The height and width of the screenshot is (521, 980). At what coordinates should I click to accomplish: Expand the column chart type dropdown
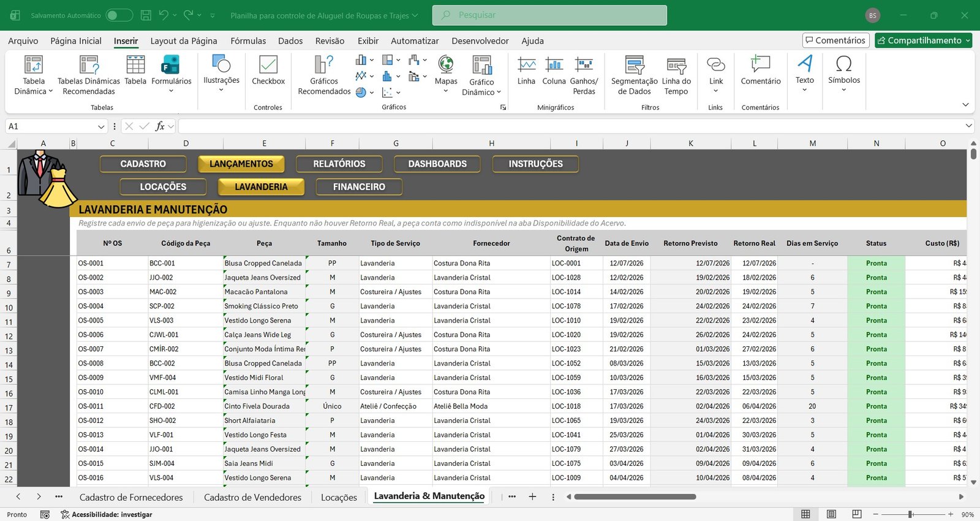coord(371,60)
